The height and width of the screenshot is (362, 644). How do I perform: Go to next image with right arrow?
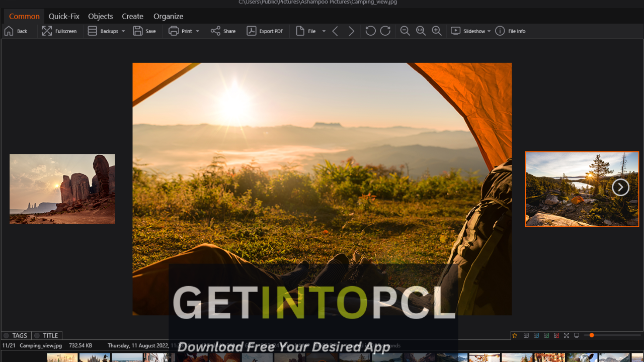[x=351, y=31]
